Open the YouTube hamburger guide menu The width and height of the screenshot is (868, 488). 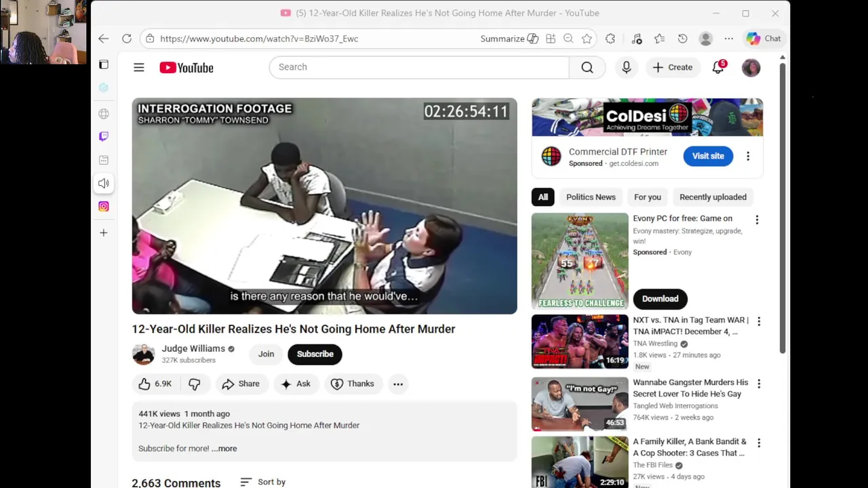pyautogui.click(x=139, y=67)
